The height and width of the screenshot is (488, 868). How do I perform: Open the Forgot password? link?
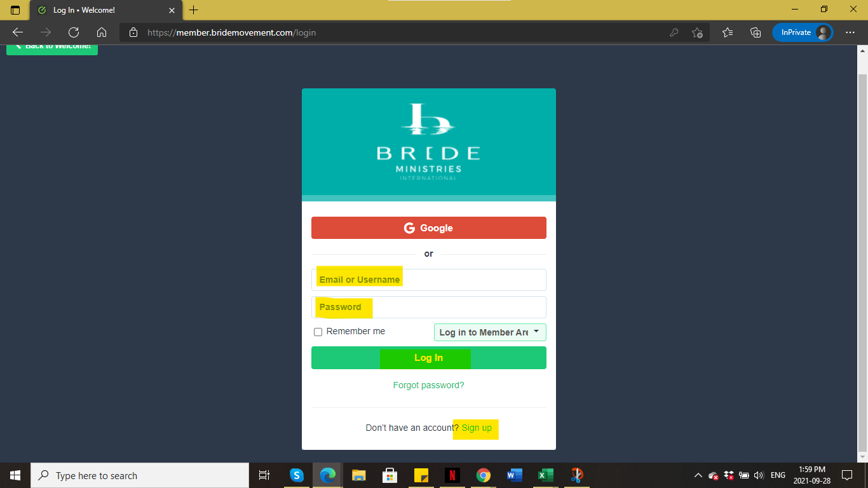(429, 385)
